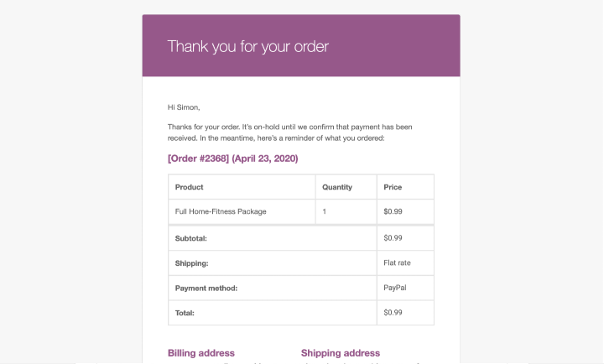Select the PayPal payment value
Viewport: 604px width, 364px height.
395,288
